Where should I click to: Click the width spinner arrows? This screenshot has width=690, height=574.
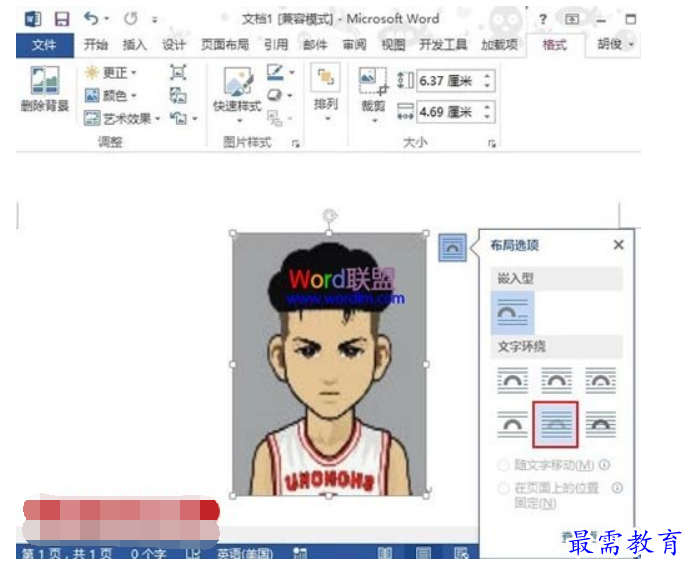[487, 112]
